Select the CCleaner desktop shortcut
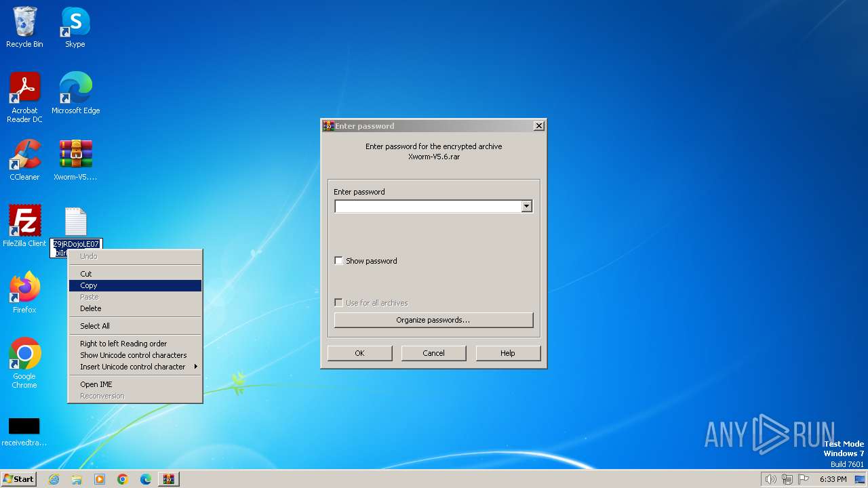This screenshot has width=868, height=488. 24,160
